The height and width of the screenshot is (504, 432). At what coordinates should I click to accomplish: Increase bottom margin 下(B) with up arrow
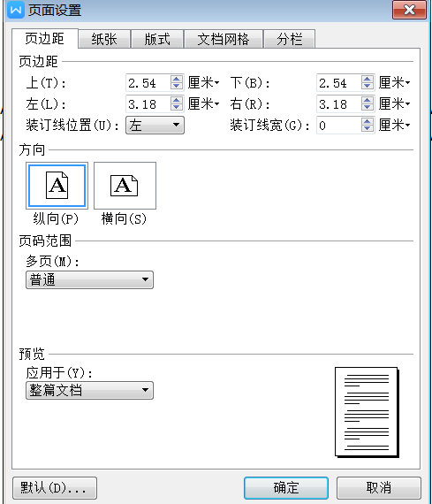click(368, 79)
